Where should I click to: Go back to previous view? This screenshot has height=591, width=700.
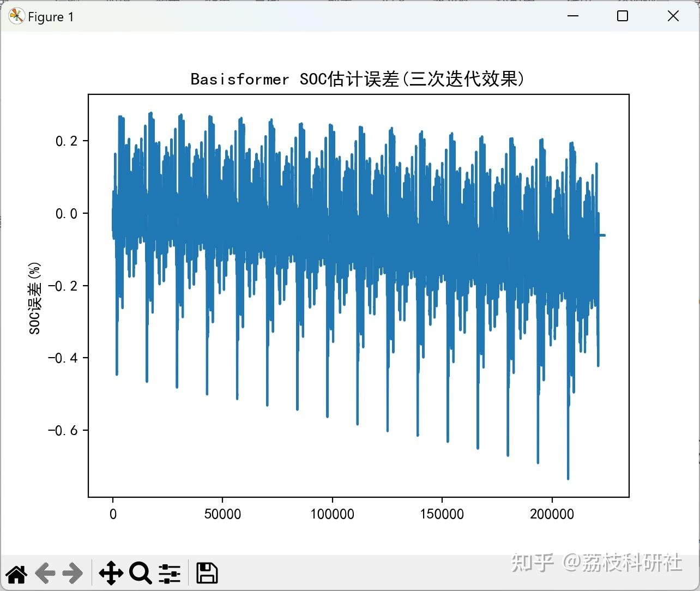click(x=45, y=573)
